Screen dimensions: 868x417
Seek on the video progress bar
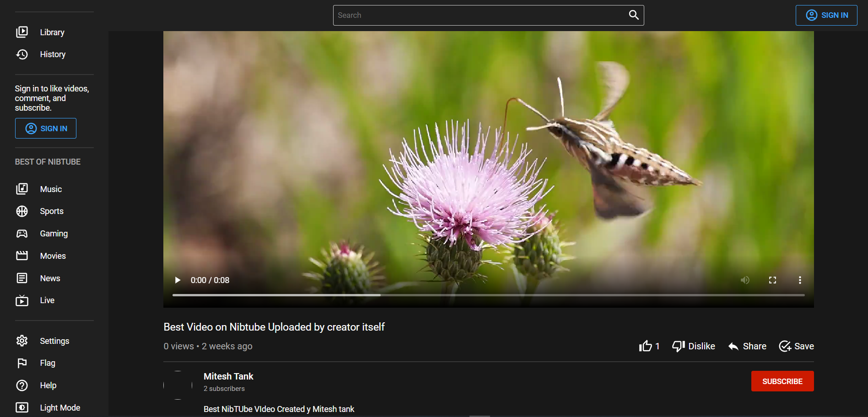488,295
